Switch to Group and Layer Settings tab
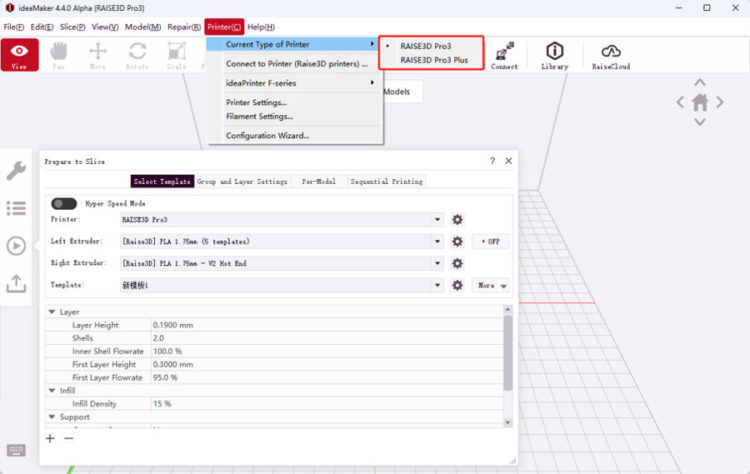 (242, 181)
